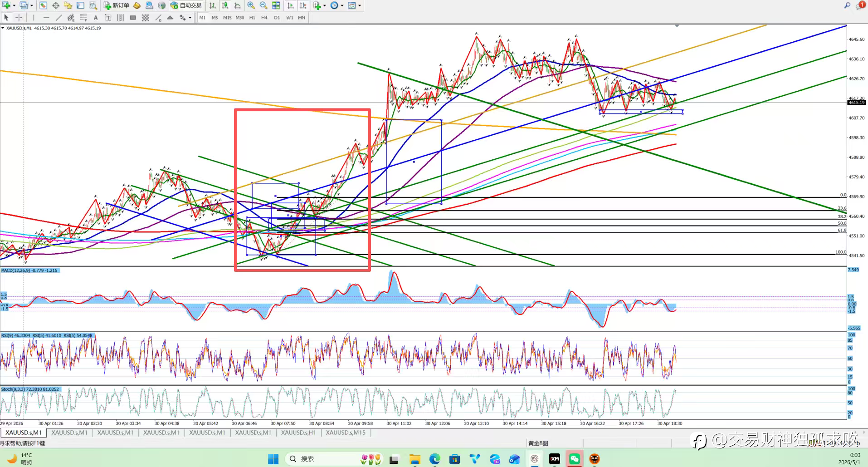Open the tile windows layout icon
868x467 pixels.
[x=276, y=5]
